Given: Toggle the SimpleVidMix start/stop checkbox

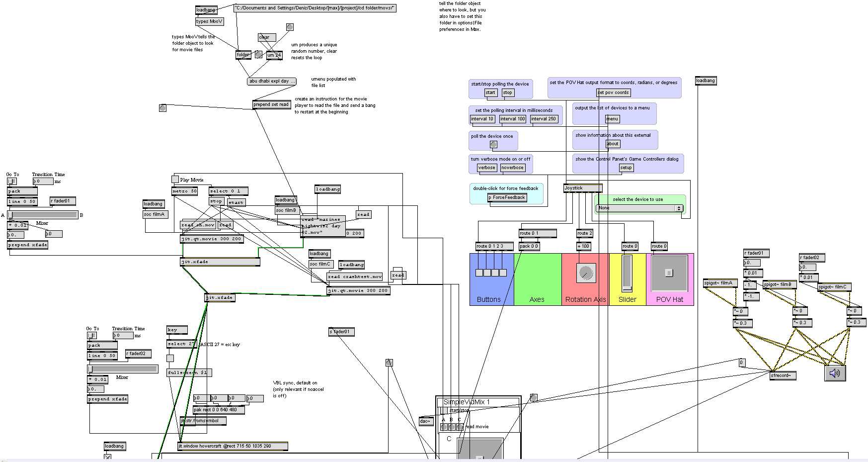Looking at the screenshot, I should pyautogui.click(x=443, y=410).
